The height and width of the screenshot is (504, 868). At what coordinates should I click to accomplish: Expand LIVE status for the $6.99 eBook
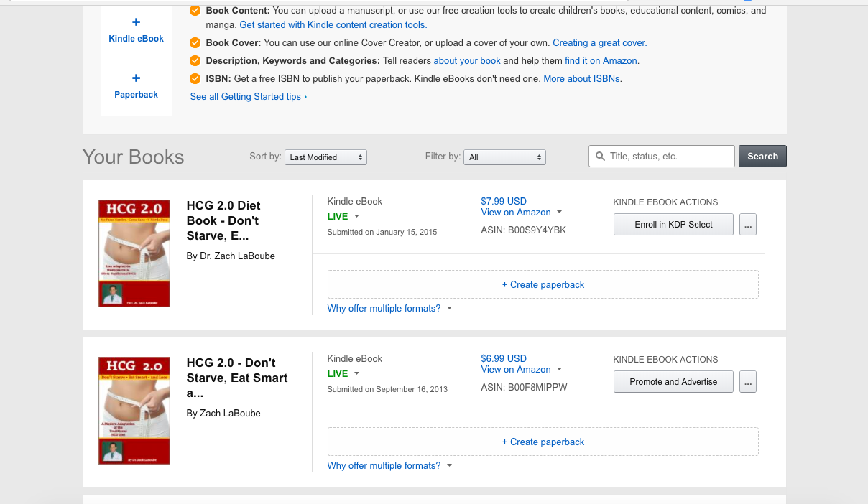click(x=343, y=373)
